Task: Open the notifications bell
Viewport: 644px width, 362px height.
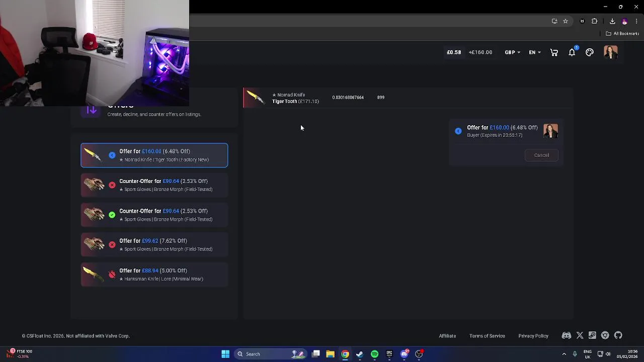Action: point(572,52)
